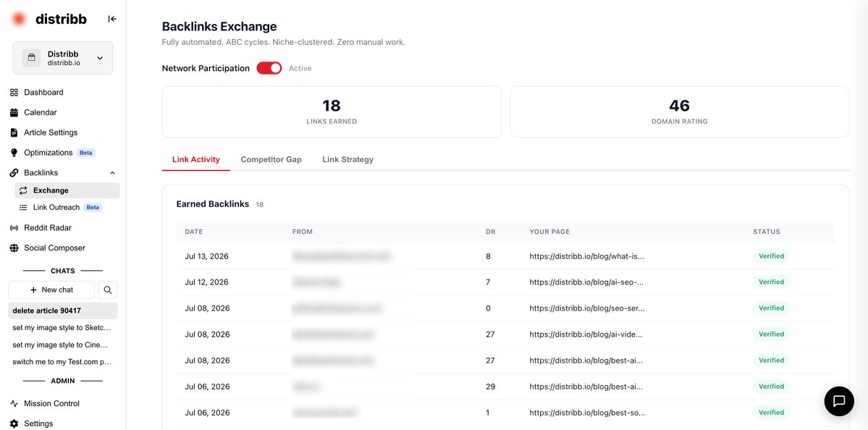868x430 pixels.
Task: Click the Beta badge next to Optimizations
Action: click(x=86, y=153)
